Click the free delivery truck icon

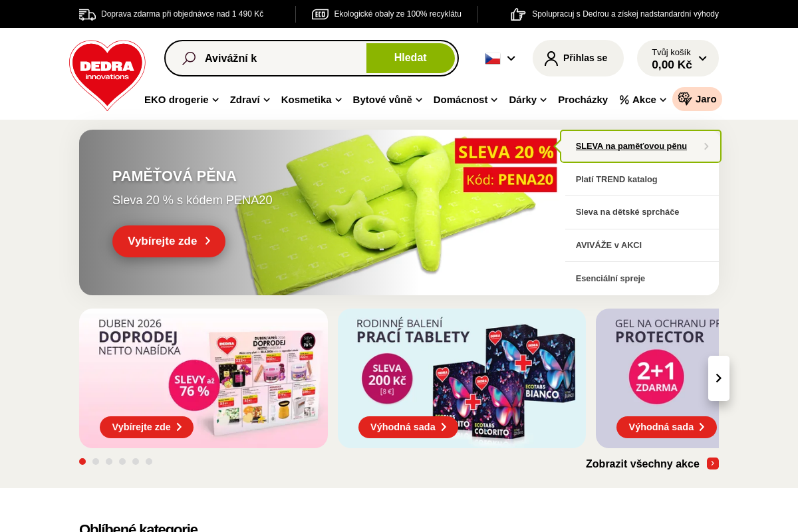(x=87, y=14)
